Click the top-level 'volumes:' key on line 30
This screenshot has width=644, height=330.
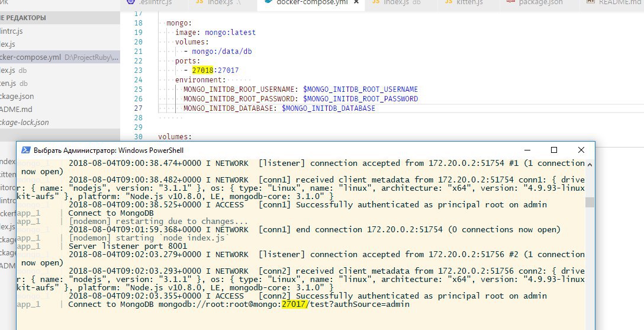pos(175,136)
